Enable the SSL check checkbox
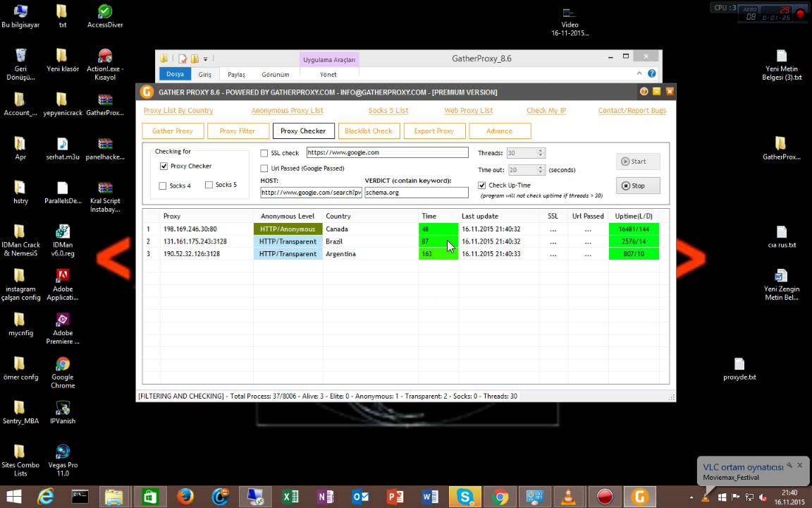Screen dimensions: 812x508 pyautogui.click(x=264, y=153)
